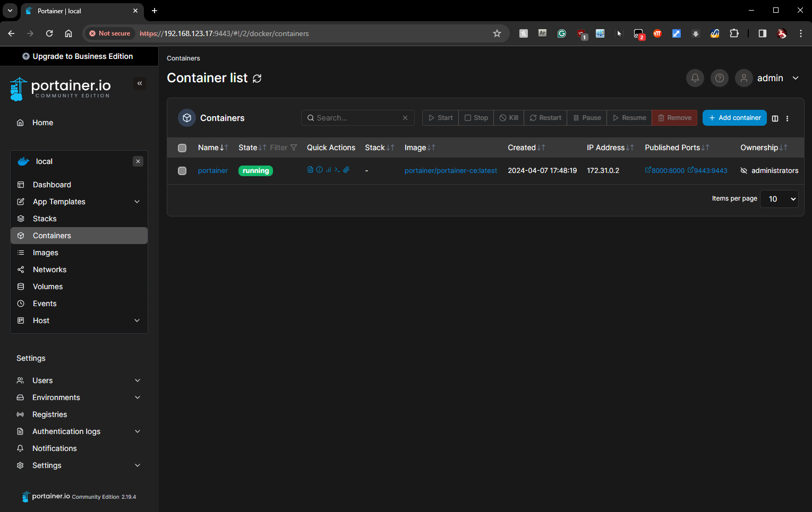Open published port 8000:8000 link
The image size is (812, 512).
[664, 171]
